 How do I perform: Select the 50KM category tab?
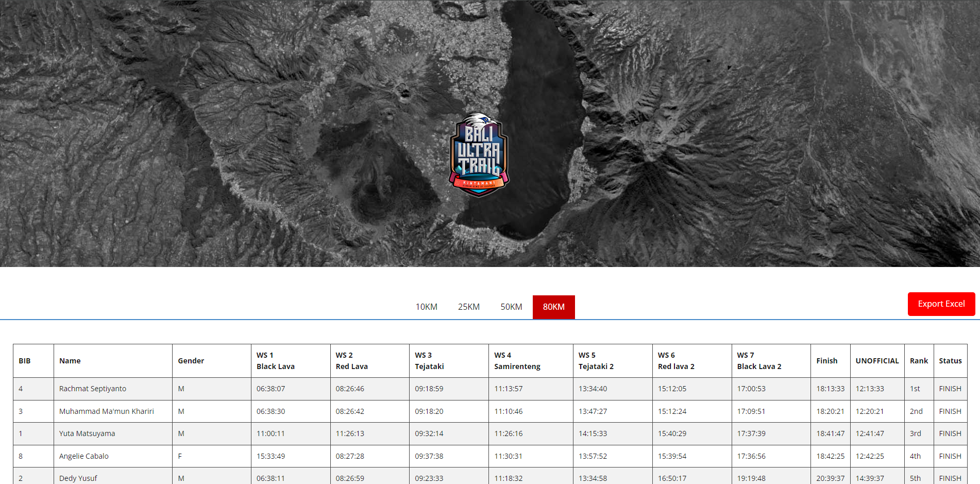pyautogui.click(x=511, y=307)
